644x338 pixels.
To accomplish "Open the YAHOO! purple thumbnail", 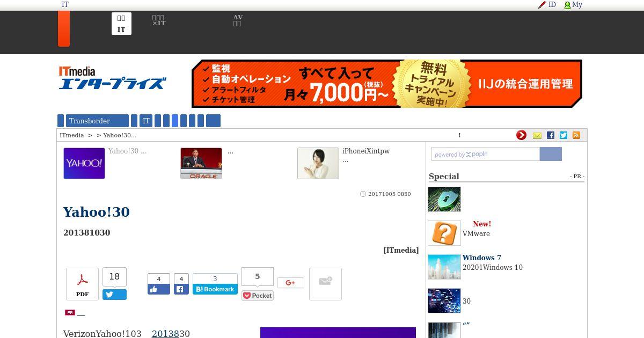I will pos(84,163).
